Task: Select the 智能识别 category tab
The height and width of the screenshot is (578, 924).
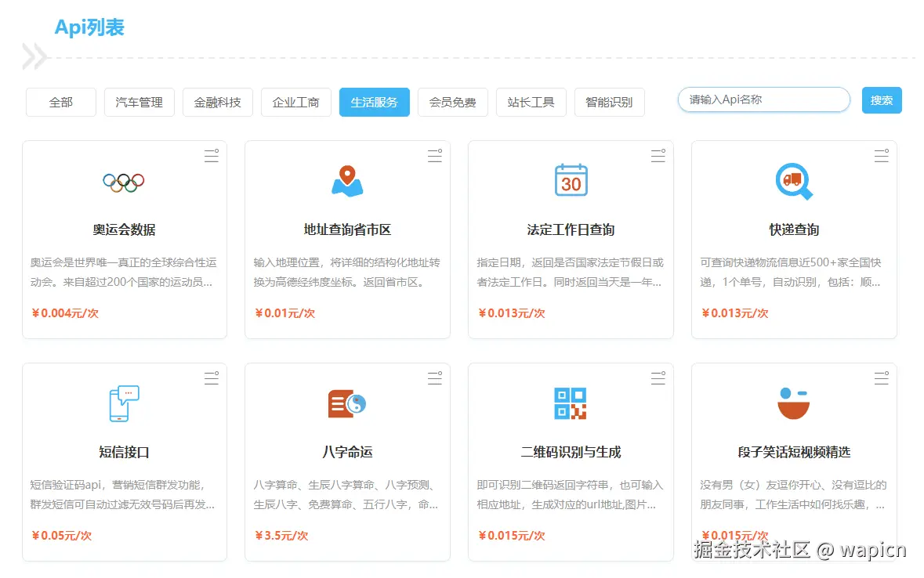Action: 610,102
